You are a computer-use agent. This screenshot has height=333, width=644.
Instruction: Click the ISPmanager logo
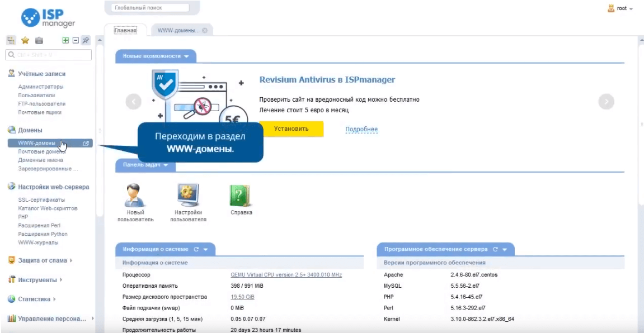(49, 18)
